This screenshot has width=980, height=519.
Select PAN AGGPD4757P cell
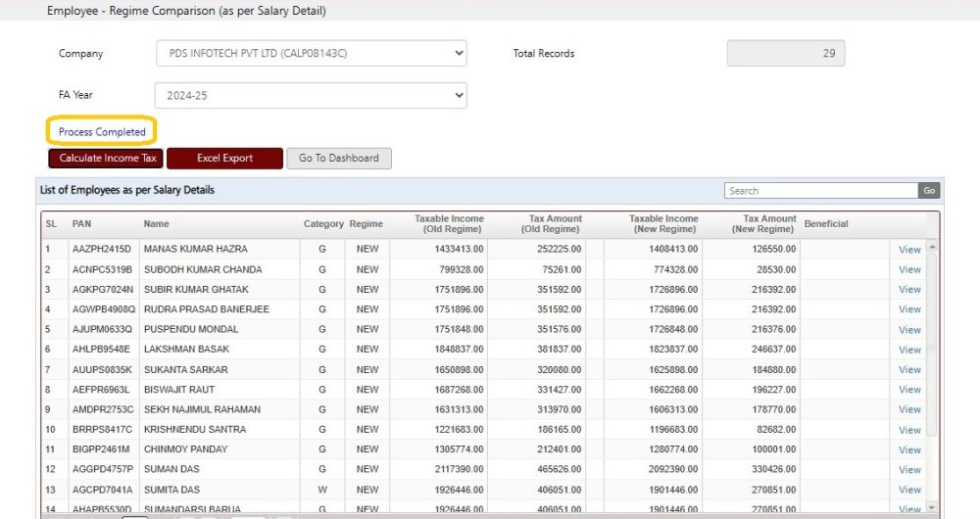(103, 469)
